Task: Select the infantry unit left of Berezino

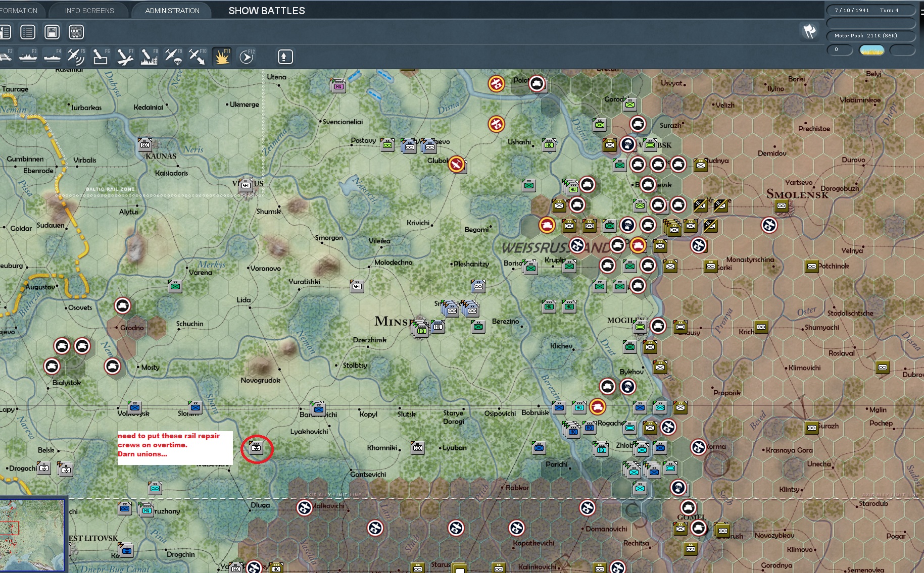Action: [x=478, y=326]
